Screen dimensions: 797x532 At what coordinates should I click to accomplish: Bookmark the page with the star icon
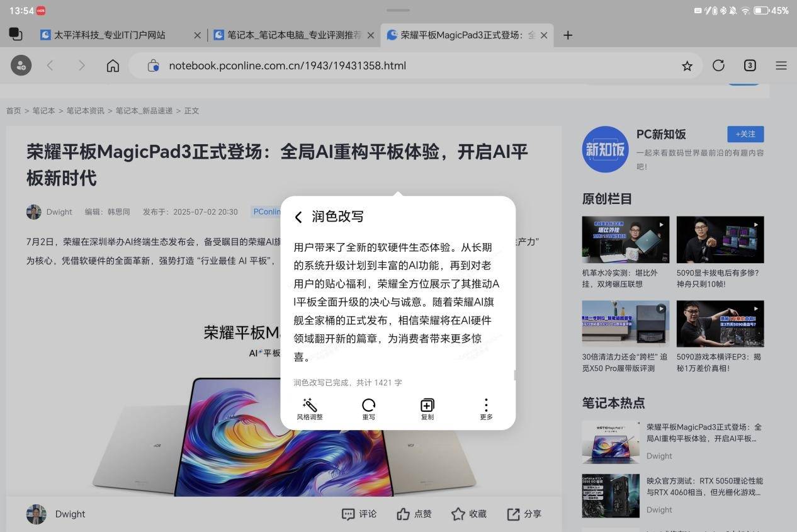(687, 66)
